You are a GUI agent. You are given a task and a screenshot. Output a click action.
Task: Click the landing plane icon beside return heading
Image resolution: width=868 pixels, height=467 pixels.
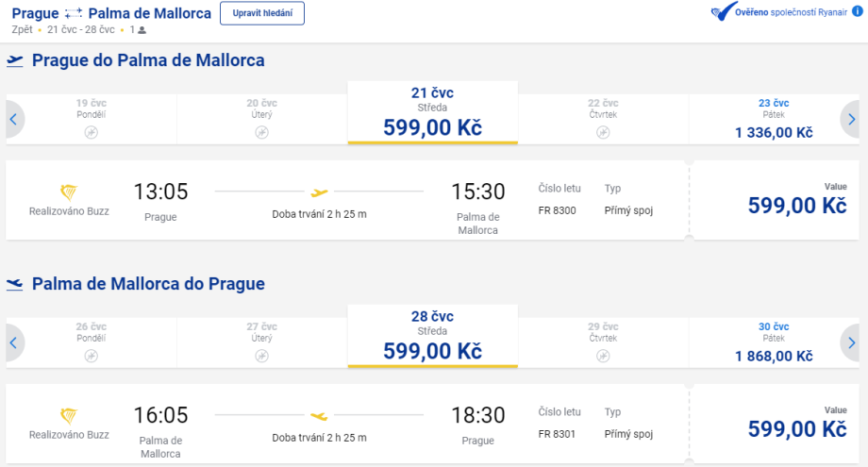tap(15, 283)
